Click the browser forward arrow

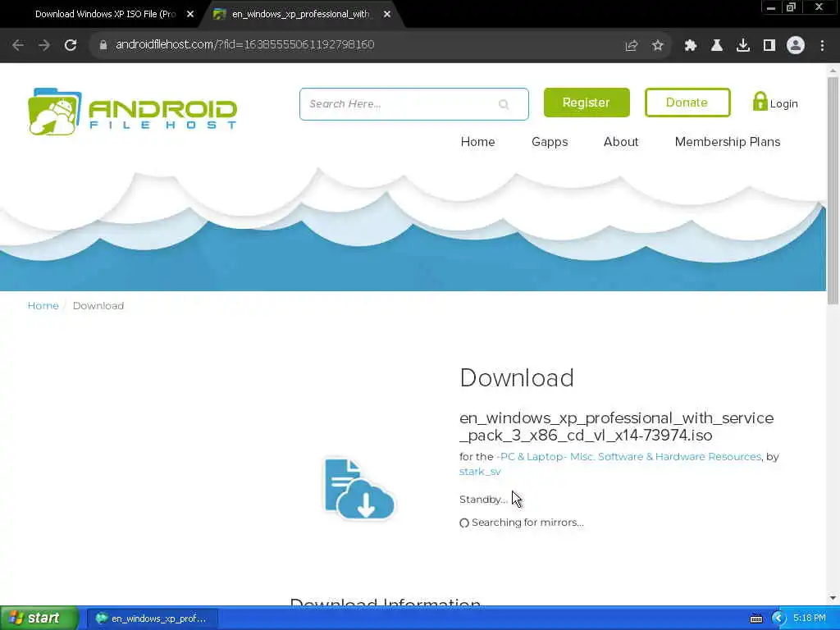click(44, 45)
